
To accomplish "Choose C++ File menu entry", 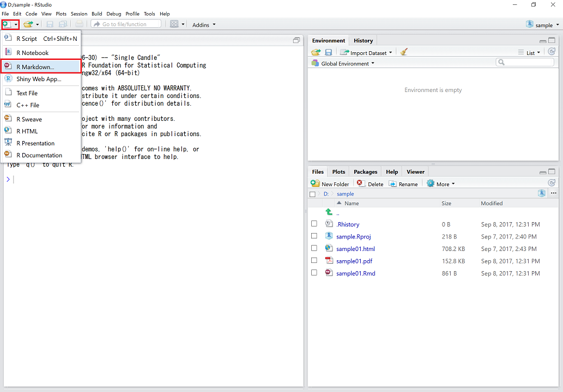I will 41,105.
